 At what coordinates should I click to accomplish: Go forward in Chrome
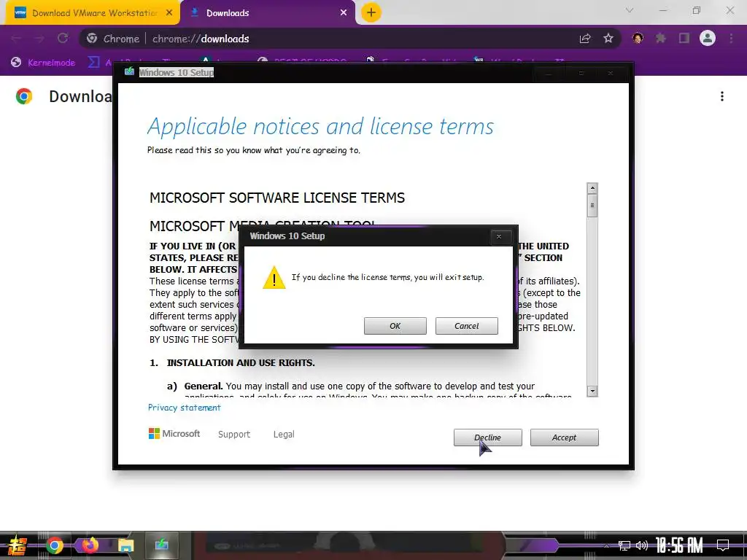39,39
